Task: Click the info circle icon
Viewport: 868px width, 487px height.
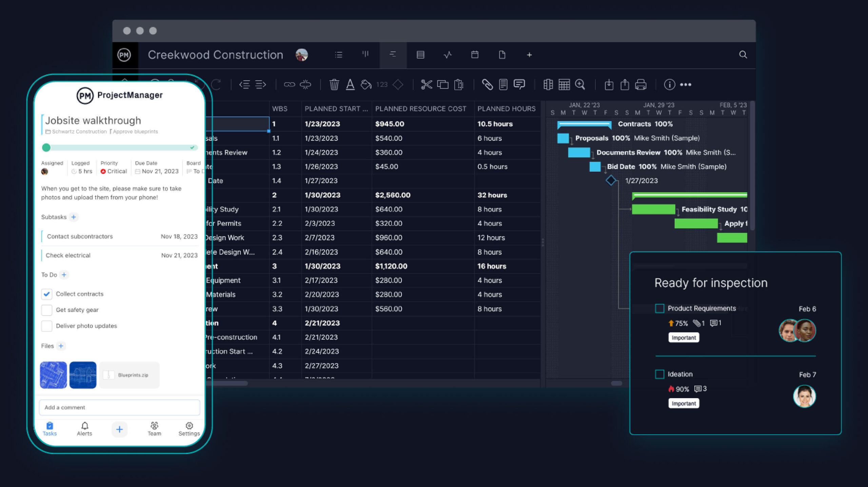Action: (x=669, y=85)
